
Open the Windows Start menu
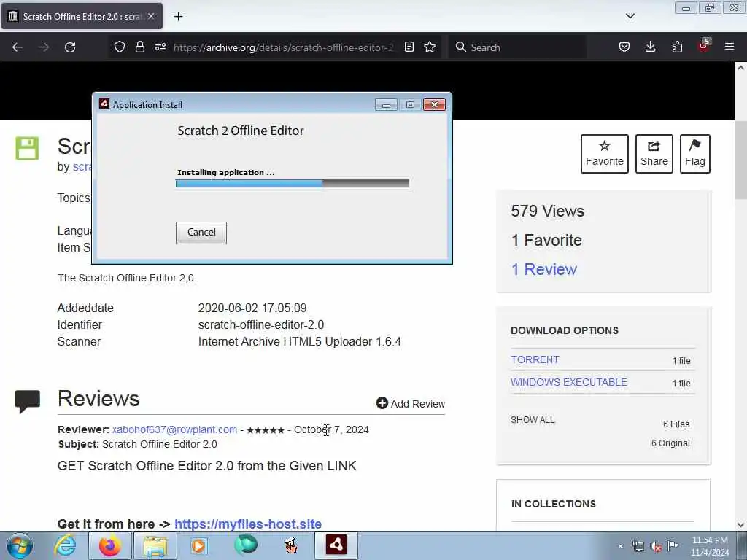(20, 545)
